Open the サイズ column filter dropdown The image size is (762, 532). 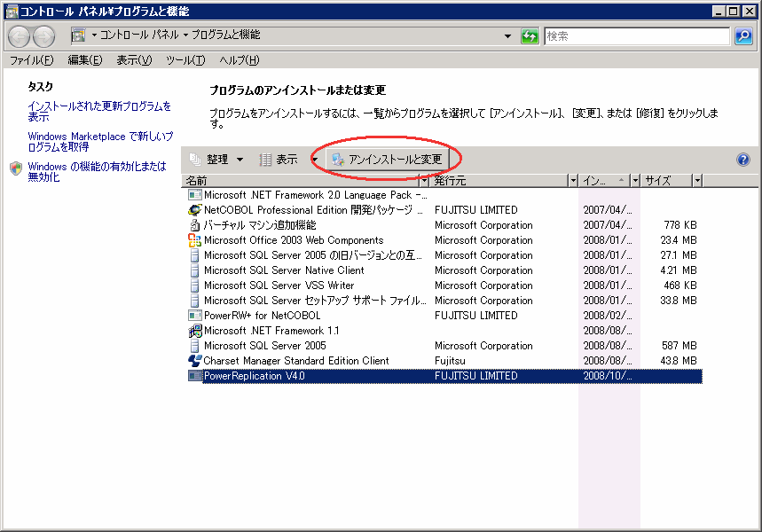click(697, 181)
